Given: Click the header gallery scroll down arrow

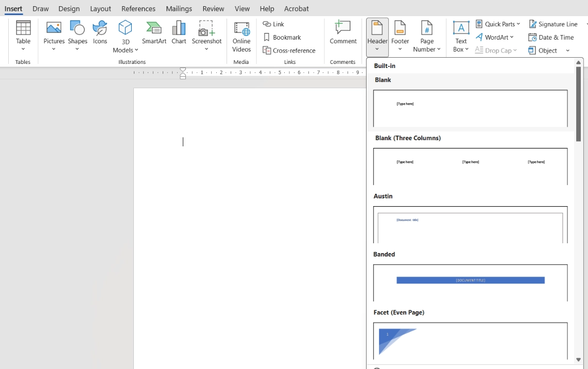Looking at the screenshot, I should [578, 360].
